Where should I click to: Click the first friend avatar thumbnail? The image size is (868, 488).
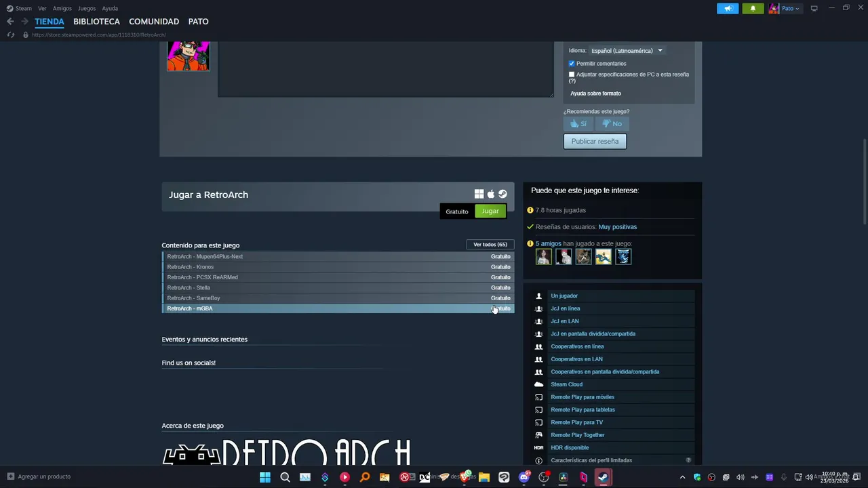[x=543, y=256]
